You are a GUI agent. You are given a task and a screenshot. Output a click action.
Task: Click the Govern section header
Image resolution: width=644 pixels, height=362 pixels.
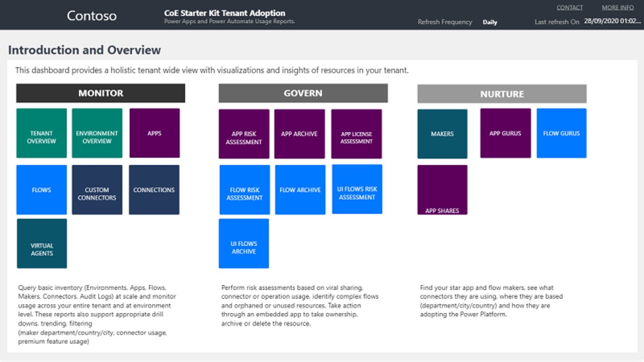pyautogui.click(x=303, y=93)
